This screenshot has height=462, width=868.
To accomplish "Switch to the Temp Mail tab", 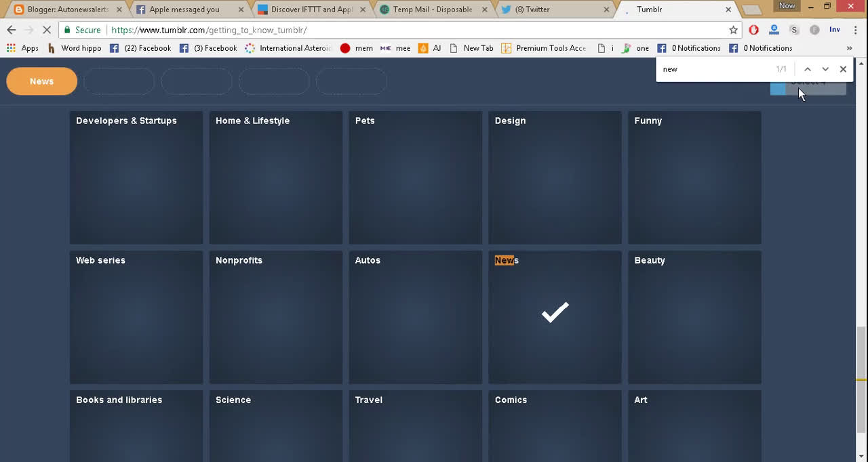I will [x=431, y=9].
